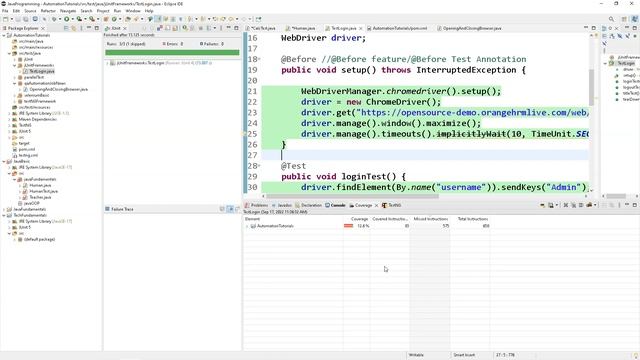
Task: Open the Refactor menu
Action: [x=48, y=11]
